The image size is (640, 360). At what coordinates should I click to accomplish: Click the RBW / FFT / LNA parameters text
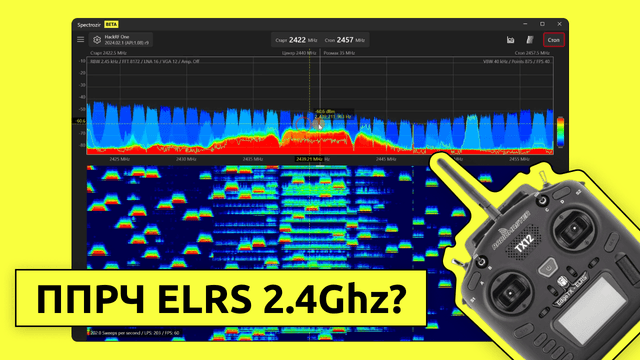pyautogui.click(x=144, y=62)
